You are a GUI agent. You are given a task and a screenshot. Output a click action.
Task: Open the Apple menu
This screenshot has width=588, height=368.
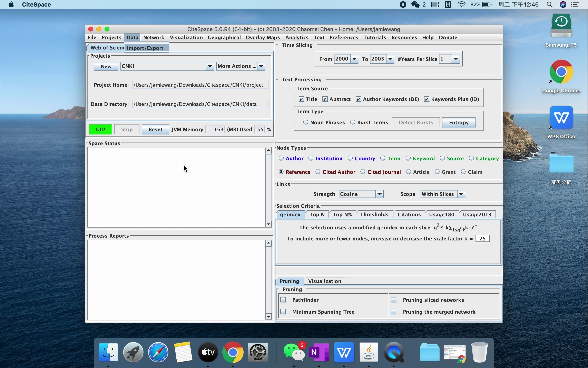pos(11,4)
